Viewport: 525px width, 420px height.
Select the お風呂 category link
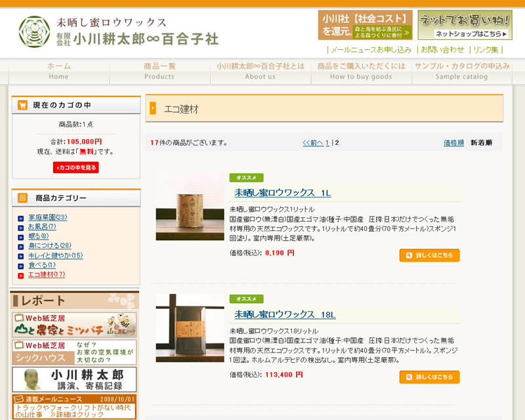pyautogui.click(x=42, y=227)
